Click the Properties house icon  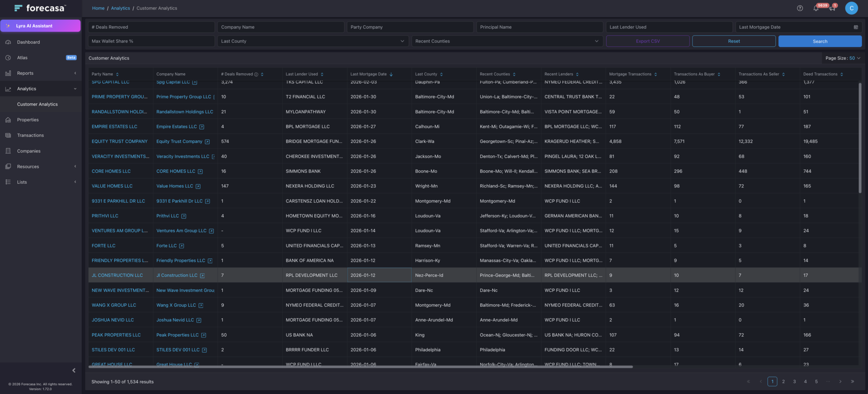pyautogui.click(x=8, y=120)
